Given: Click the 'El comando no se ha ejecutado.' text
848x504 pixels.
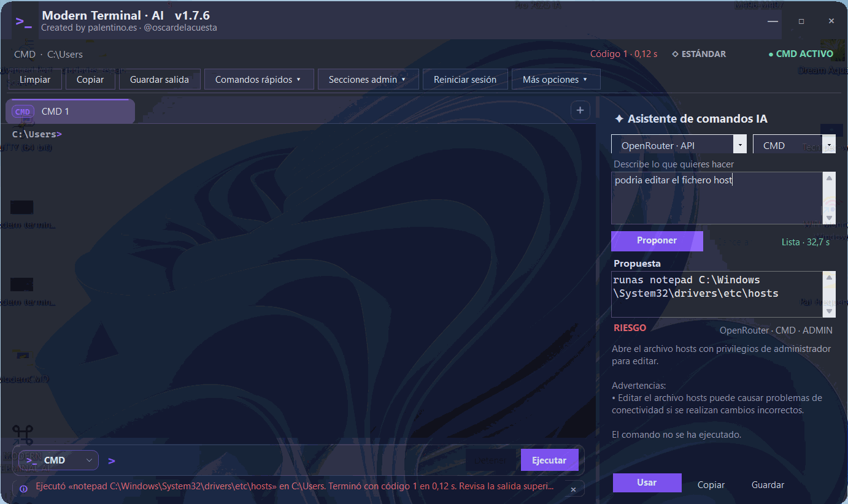Looking at the screenshot, I should (677, 435).
